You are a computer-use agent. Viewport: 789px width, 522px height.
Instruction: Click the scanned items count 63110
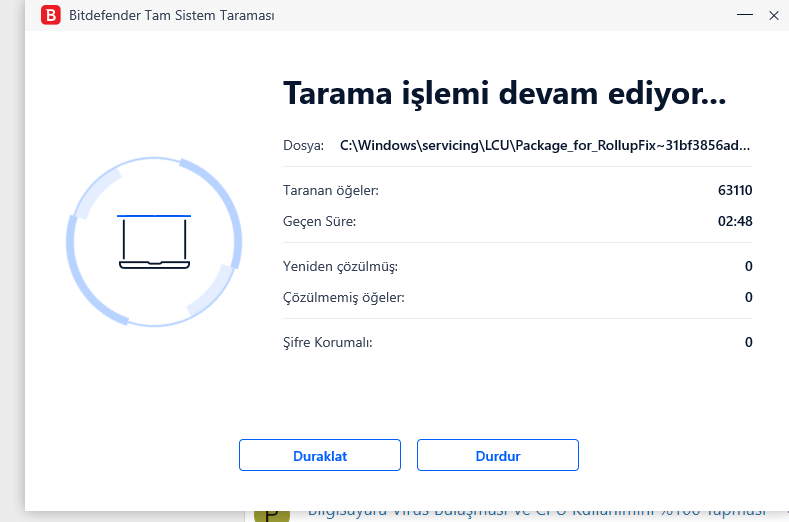[735, 190]
